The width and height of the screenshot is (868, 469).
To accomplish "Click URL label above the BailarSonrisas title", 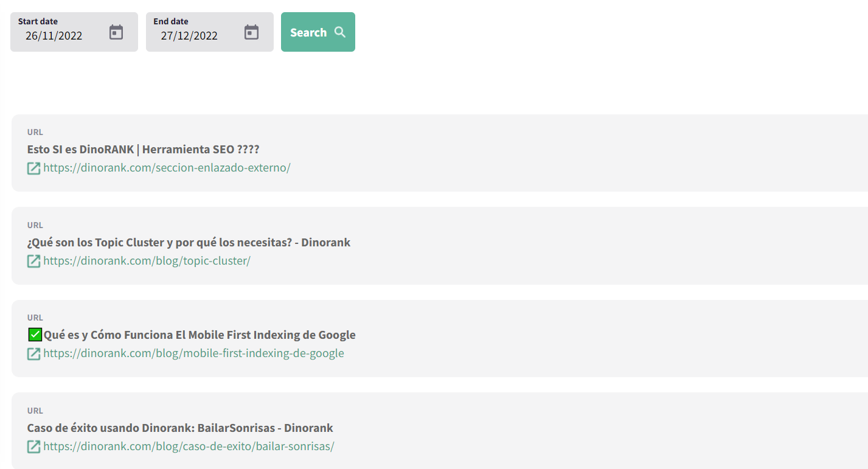I will coord(35,411).
